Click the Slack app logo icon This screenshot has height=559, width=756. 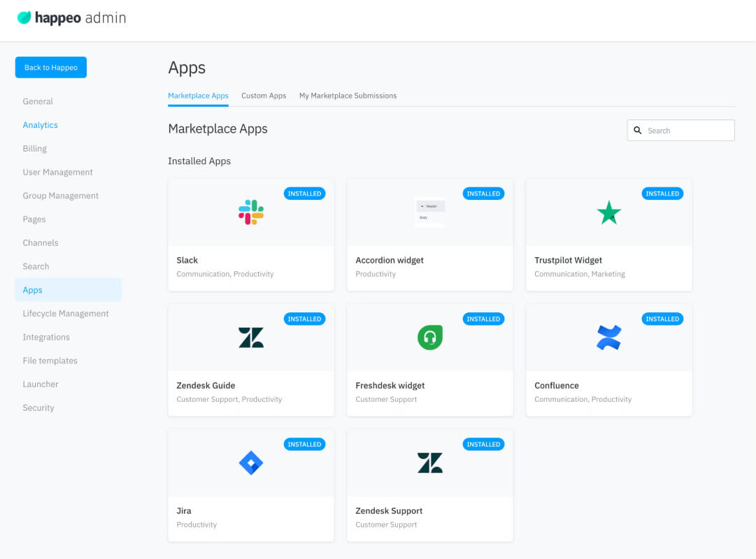[x=250, y=212]
